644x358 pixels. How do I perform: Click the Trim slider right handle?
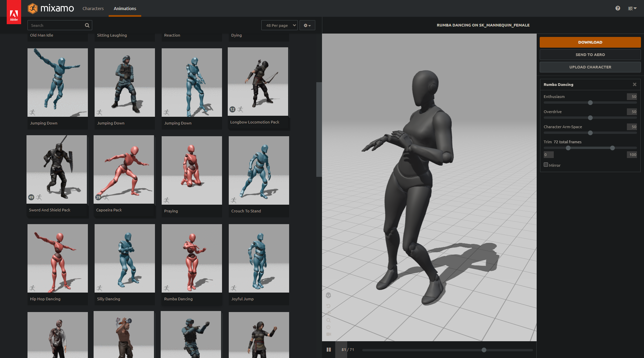(x=612, y=148)
